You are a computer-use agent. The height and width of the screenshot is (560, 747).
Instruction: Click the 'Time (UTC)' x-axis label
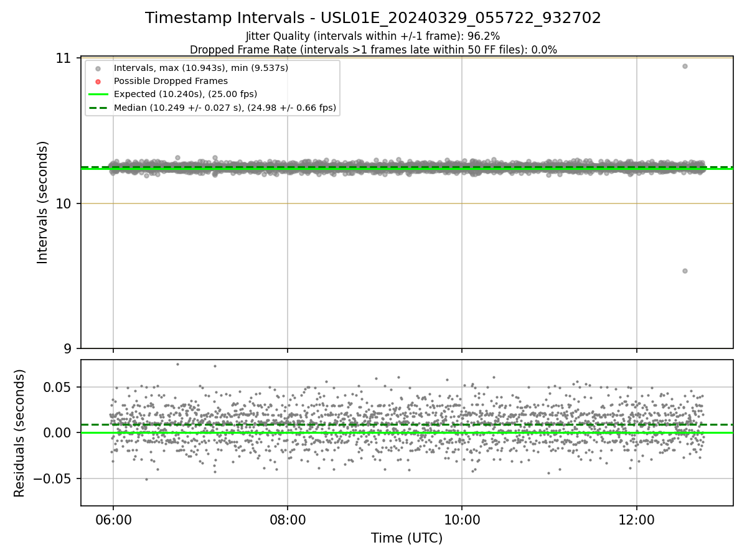coord(407,538)
